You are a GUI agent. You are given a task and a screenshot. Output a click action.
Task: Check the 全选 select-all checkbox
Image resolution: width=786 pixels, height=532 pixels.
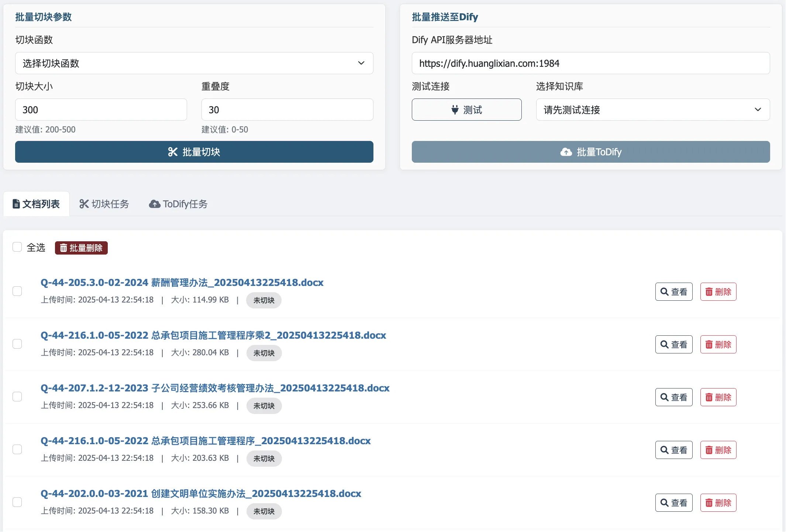coord(17,247)
